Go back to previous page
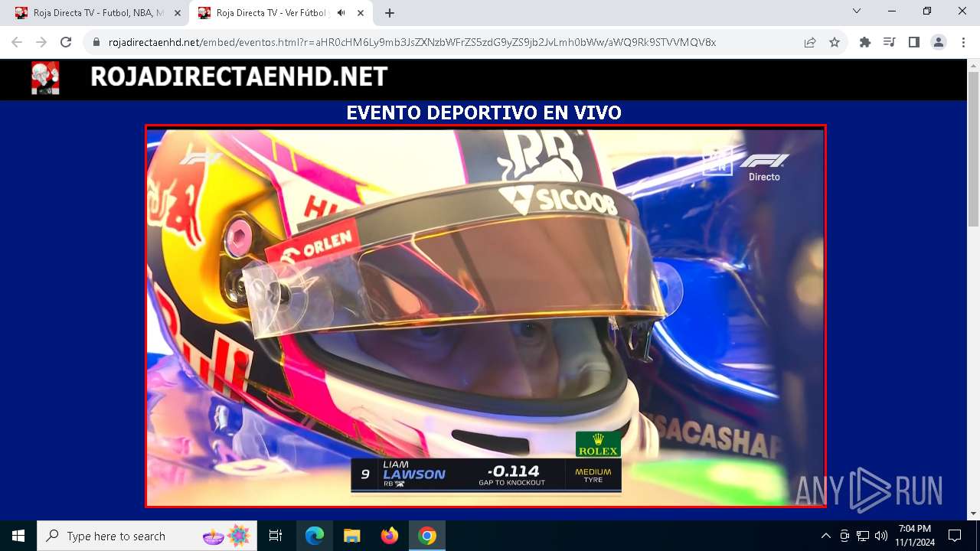980x551 pixels. [x=17, y=42]
